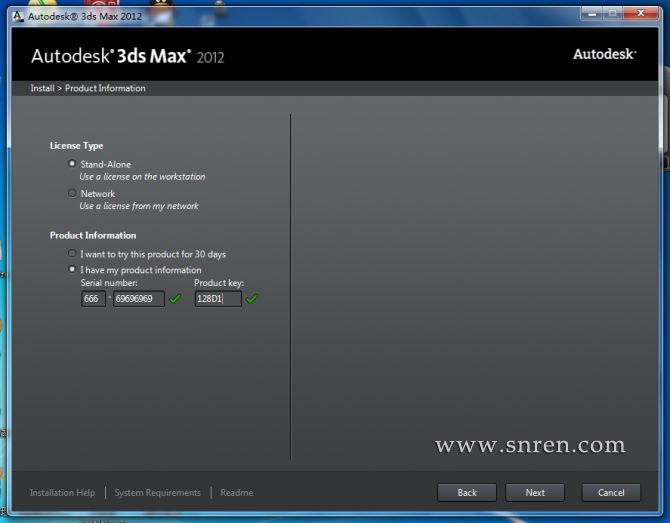Proceed with the Next button
Screen dimensions: 670x523
tap(535, 493)
